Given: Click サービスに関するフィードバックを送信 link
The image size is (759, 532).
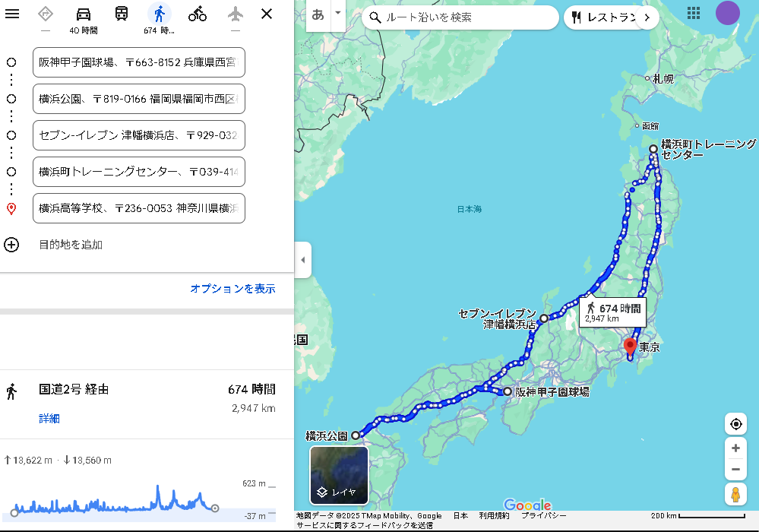Looking at the screenshot, I should click(x=365, y=526).
